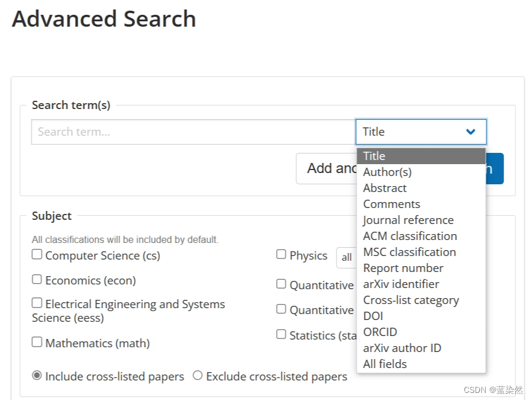Screen dimensions: 532x400
Task: Tick the Economics (econ) checkbox
Action: click(x=37, y=280)
